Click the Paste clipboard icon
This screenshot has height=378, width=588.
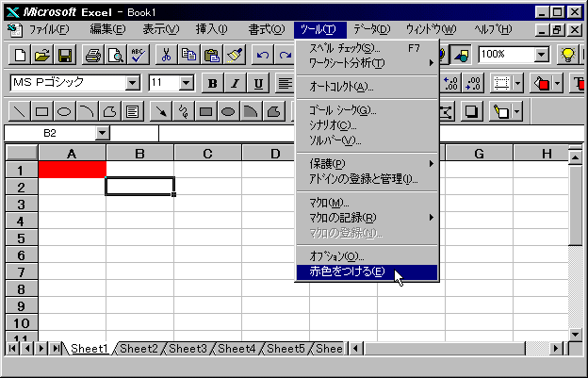pyautogui.click(x=211, y=56)
